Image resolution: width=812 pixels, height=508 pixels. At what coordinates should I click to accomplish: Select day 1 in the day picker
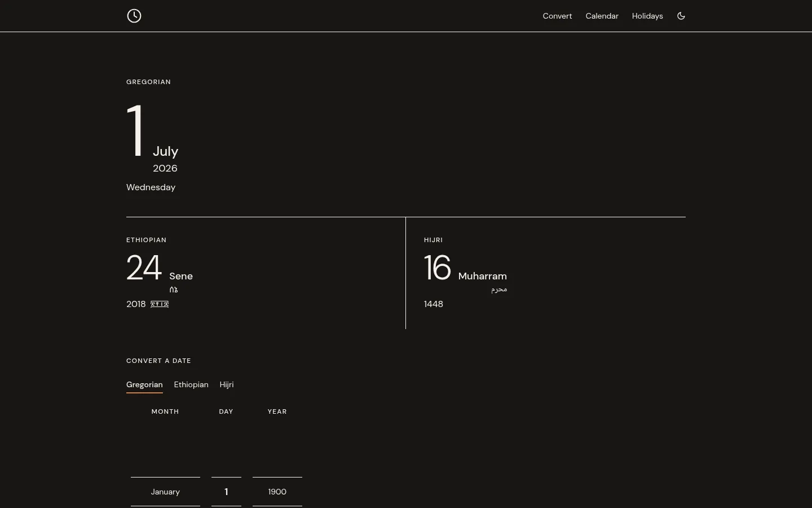coord(226,492)
